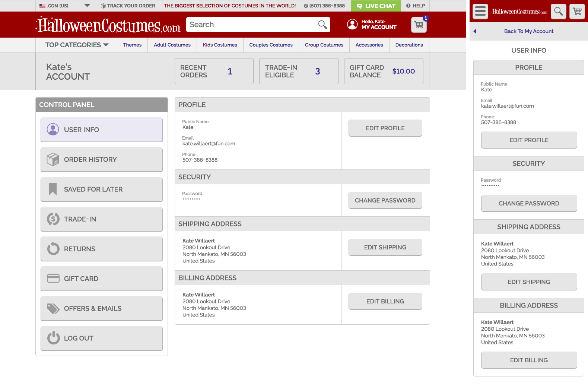Open the shopping cart in desktop header
The image size is (588, 391).
point(419,25)
